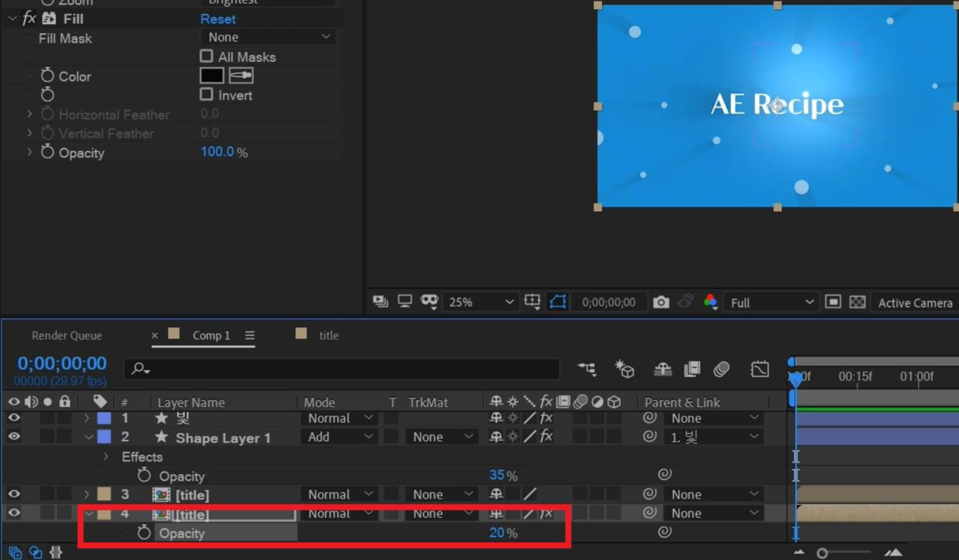
Task: Open the black Fill color swatch
Action: (x=212, y=76)
